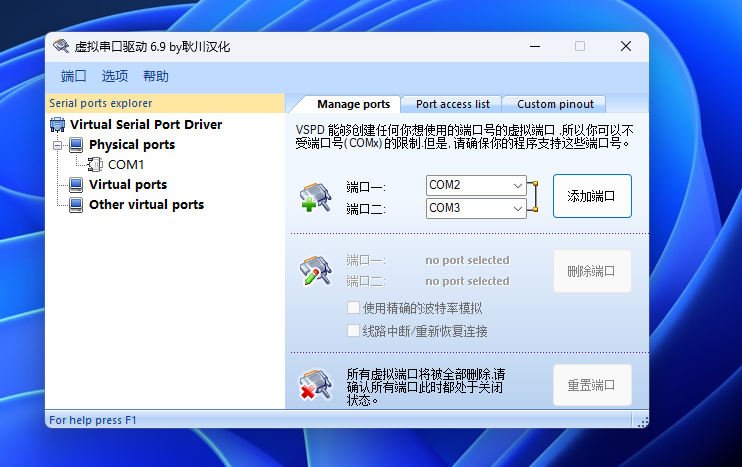The height and width of the screenshot is (467, 742).
Task: Click the Virtual ports computer icon
Action: (76, 185)
